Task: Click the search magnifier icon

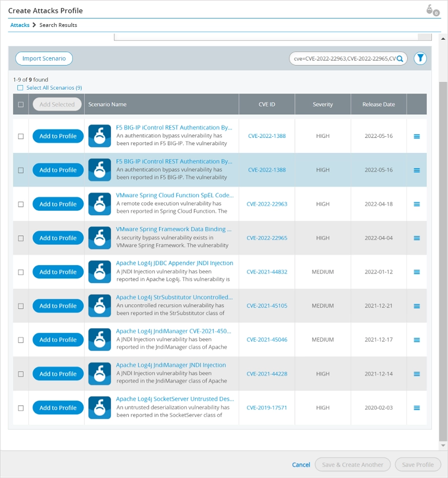Action: point(400,58)
